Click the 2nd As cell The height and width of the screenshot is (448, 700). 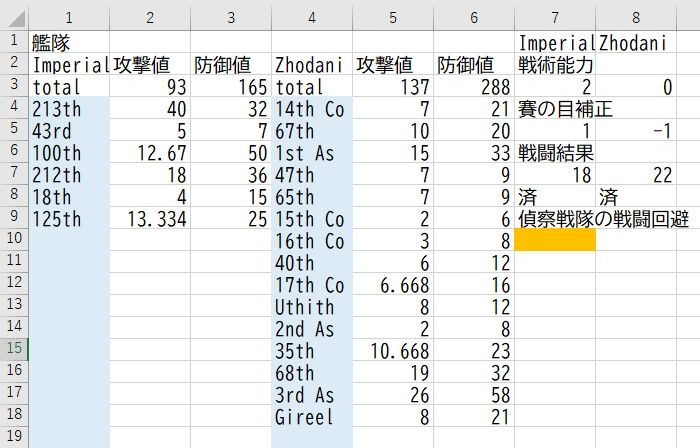(312, 328)
